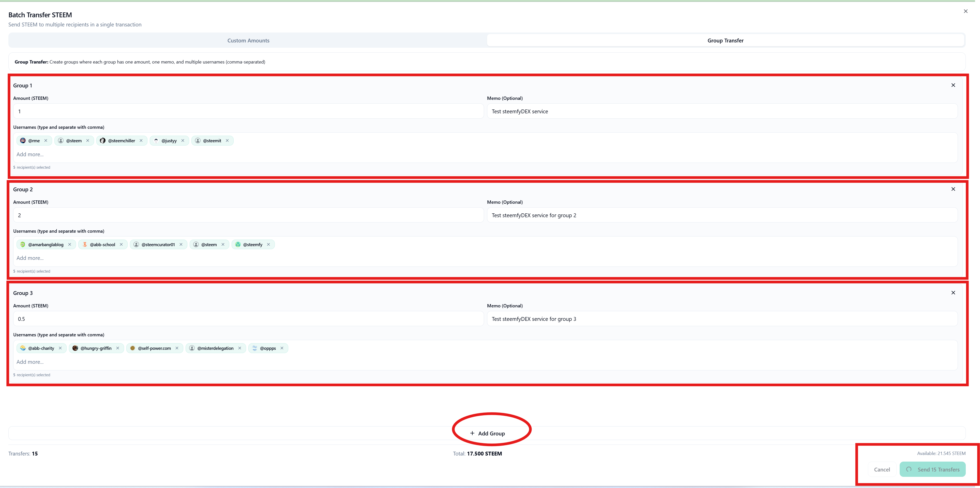Remove @hungry-griffin from Group 3

117,348
